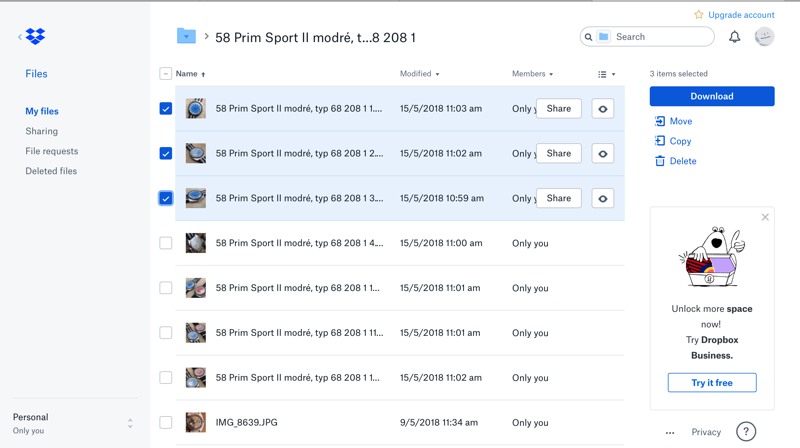Preview the file modified 10:59 am via eye icon
The width and height of the screenshot is (800, 448).
603,198
